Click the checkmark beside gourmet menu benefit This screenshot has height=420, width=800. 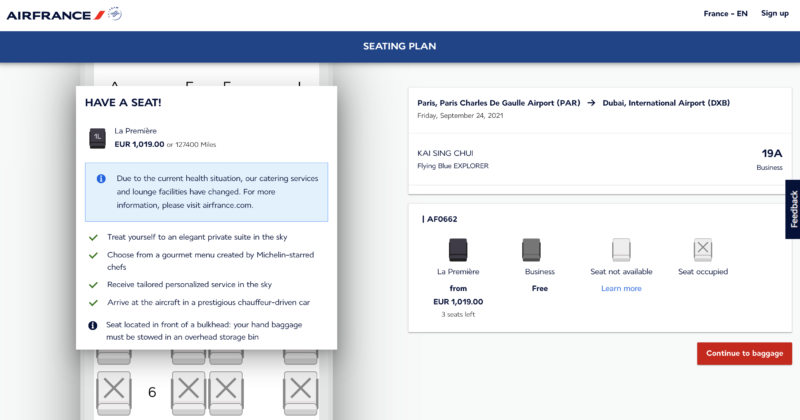tap(93, 255)
